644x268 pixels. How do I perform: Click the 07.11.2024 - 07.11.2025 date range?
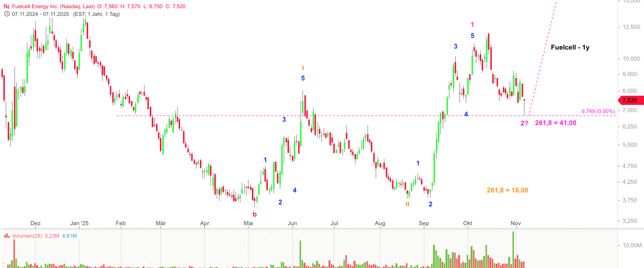(40, 14)
